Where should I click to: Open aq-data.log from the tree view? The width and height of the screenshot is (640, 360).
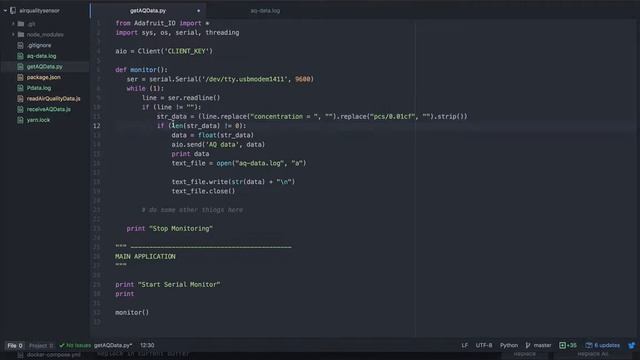(x=41, y=56)
